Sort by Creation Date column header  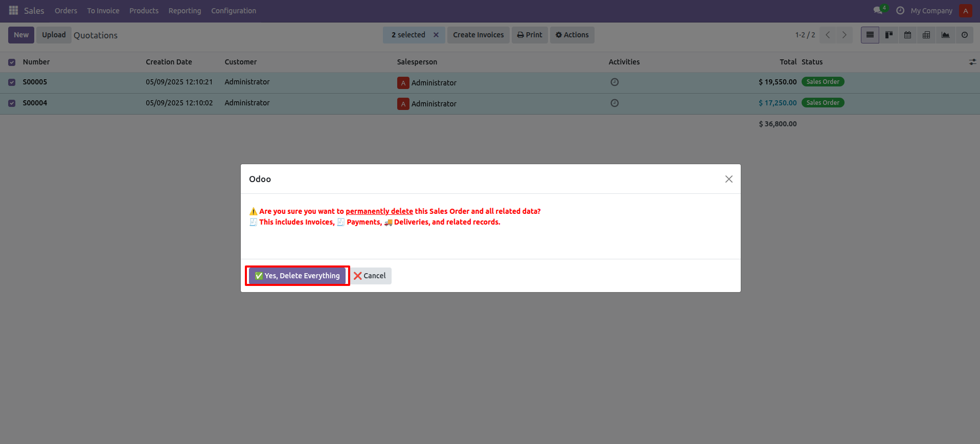[169, 62]
